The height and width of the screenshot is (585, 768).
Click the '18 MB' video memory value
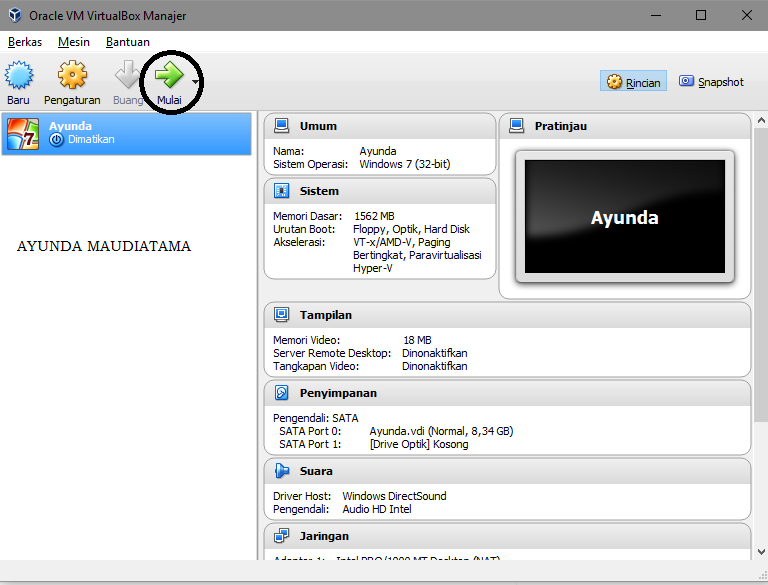tap(417, 340)
